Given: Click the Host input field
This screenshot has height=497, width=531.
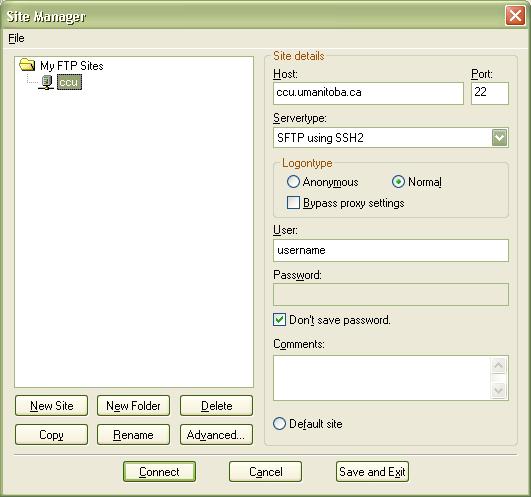Looking at the screenshot, I should click(368, 93).
